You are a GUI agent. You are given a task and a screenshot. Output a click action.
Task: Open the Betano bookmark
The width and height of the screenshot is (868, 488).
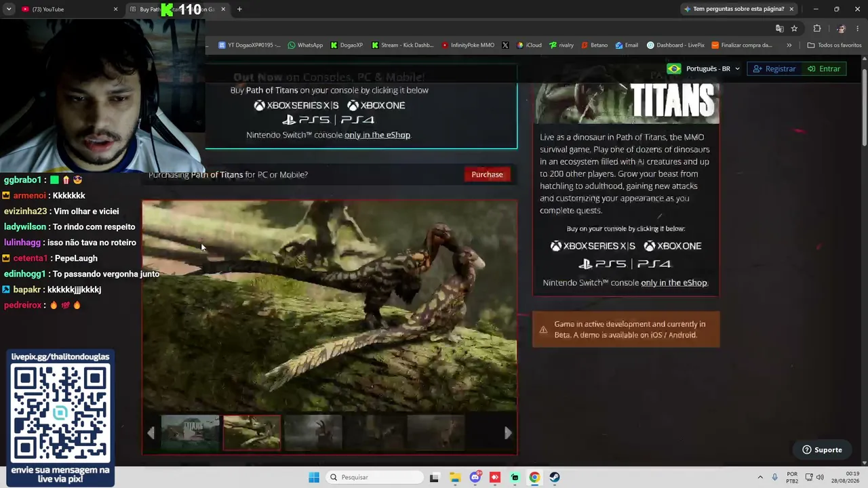[594, 45]
